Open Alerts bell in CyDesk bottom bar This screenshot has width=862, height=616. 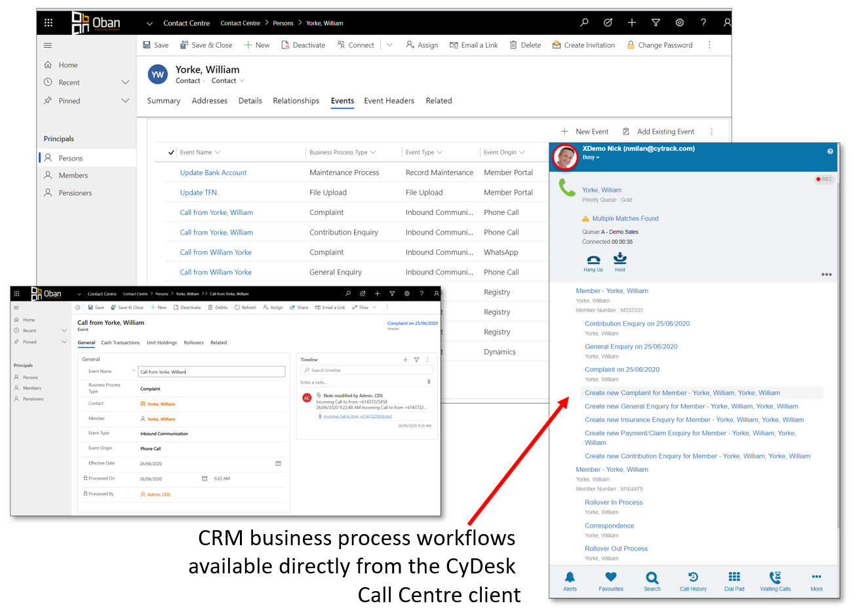(570, 581)
